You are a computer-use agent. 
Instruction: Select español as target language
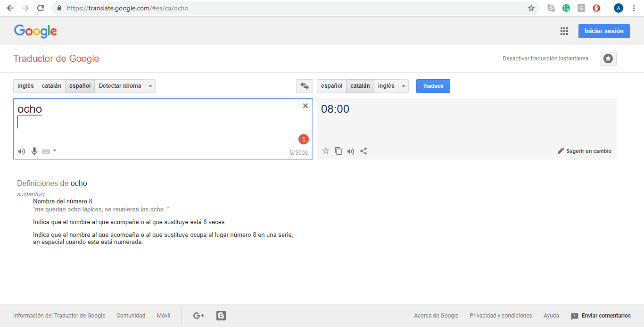point(332,86)
